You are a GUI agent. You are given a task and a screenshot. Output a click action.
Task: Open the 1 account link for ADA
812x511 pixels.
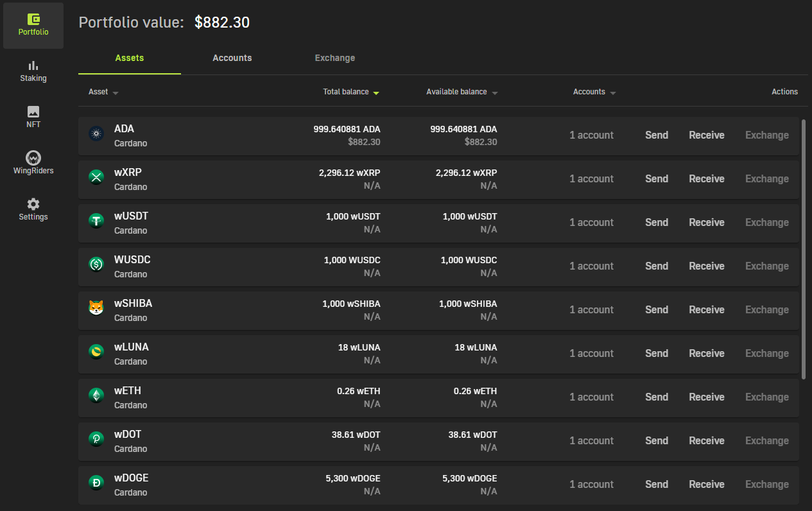coord(591,135)
